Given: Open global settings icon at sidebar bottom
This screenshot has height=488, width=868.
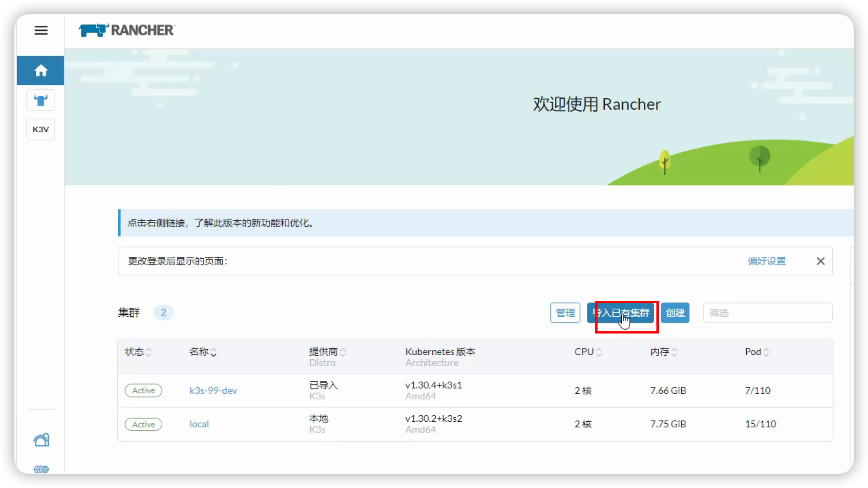Looking at the screenshot, I should 41,469.
